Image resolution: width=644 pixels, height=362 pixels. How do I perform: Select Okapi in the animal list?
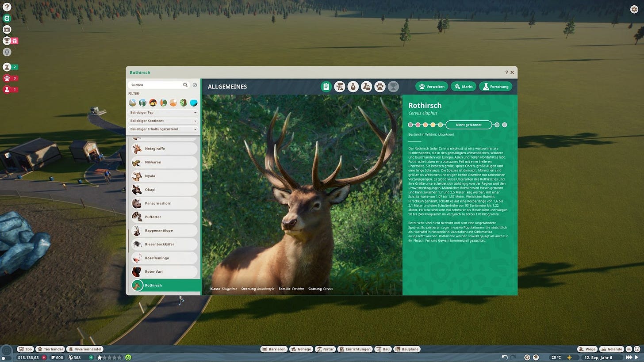point(164,190)
